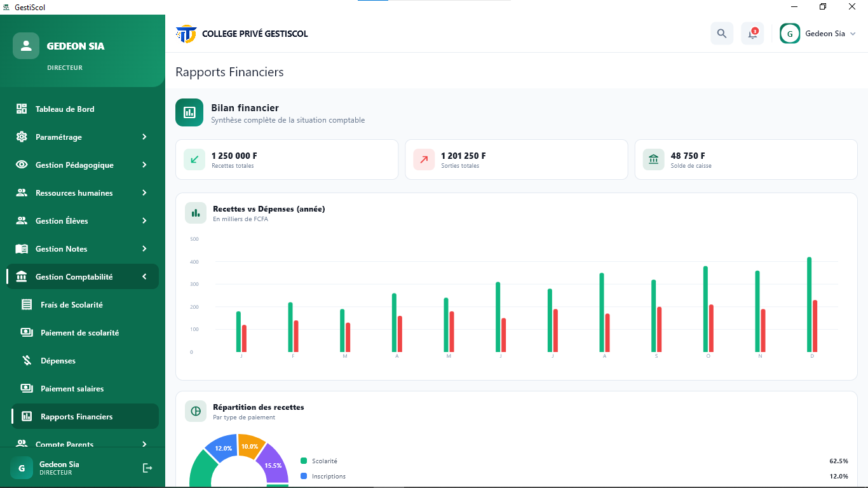The image size is (868, 488).
Task: Click the Paramétrage gear icon
Action: tap(22, 137)
